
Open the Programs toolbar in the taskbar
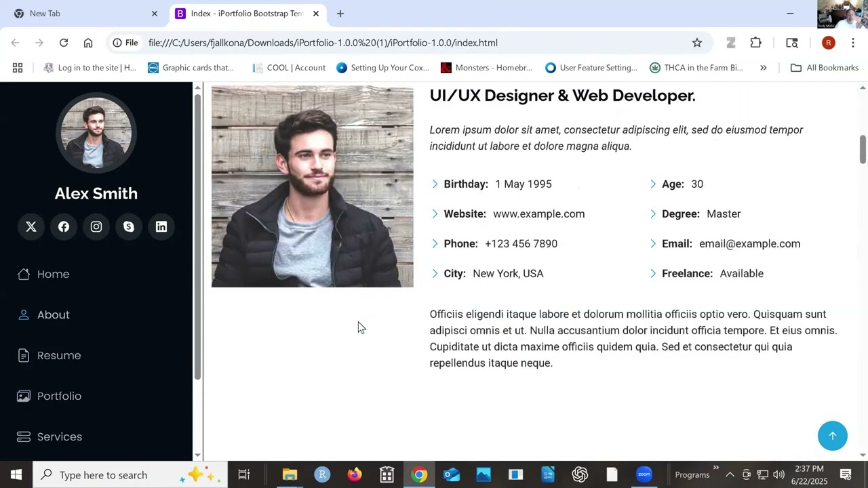tap(692, 474)
